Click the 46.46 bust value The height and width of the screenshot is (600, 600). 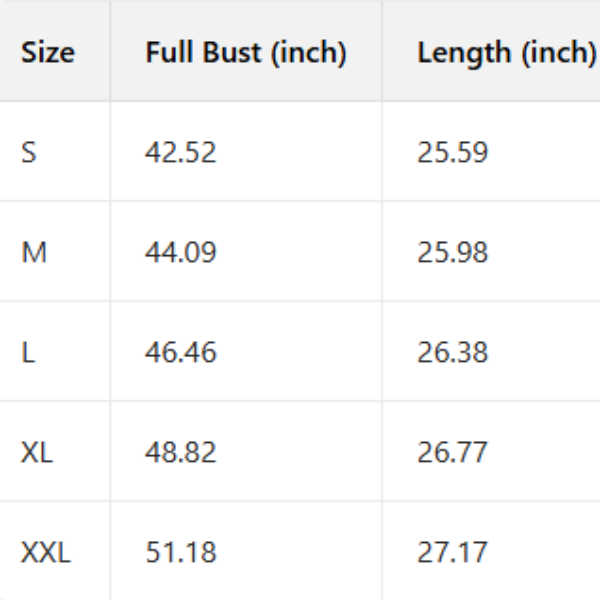181,353
